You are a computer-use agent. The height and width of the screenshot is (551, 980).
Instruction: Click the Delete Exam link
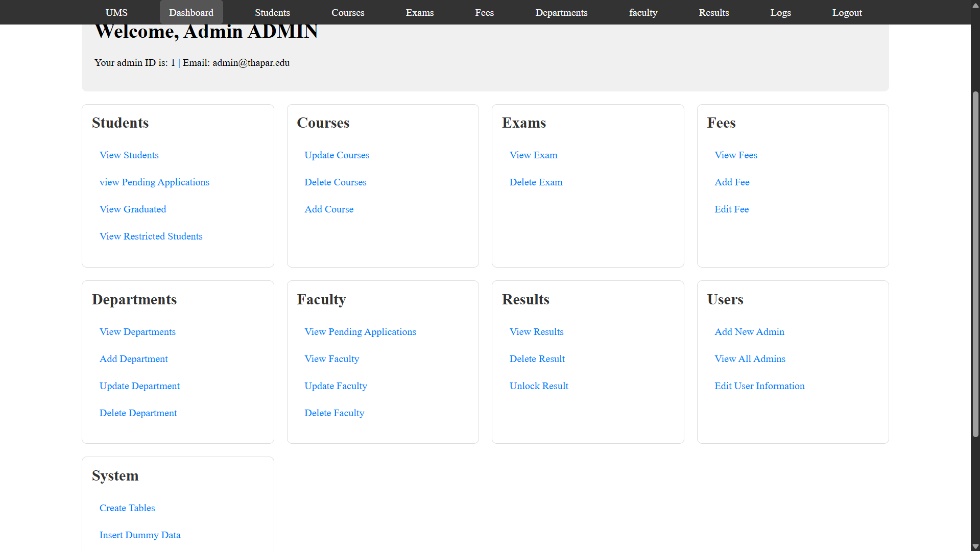536,182
